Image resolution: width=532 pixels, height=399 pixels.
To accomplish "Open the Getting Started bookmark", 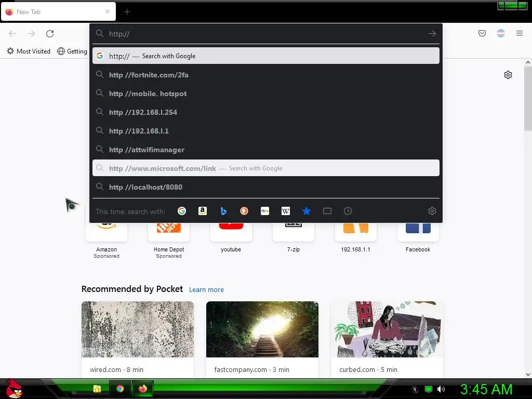I will click(x=72, y=51).
